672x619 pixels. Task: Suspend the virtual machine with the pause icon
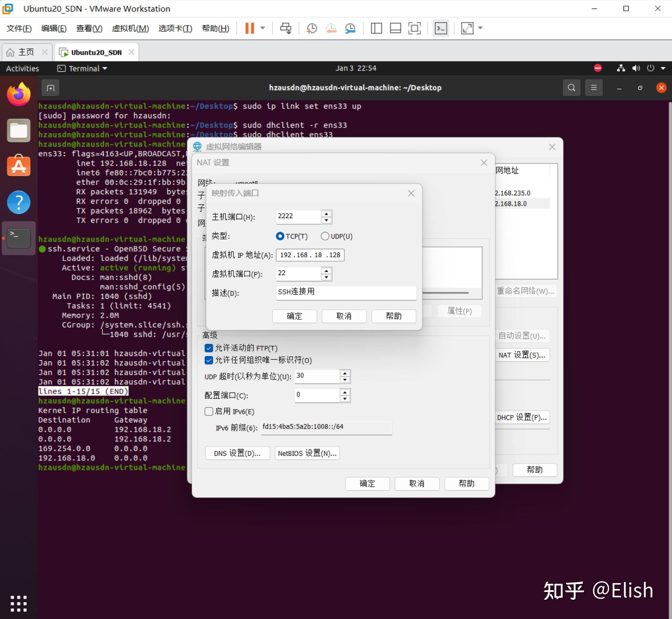[x=250, y=28]
